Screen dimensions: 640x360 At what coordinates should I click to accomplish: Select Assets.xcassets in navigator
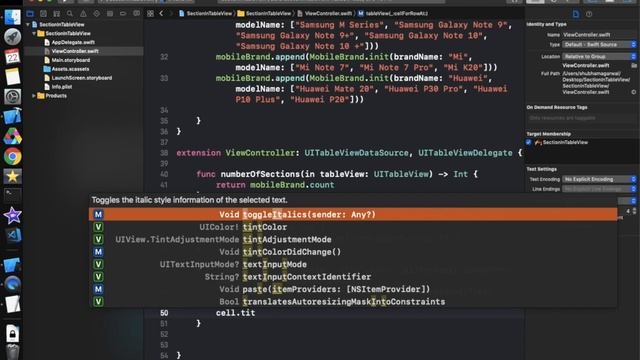point(67,69)
